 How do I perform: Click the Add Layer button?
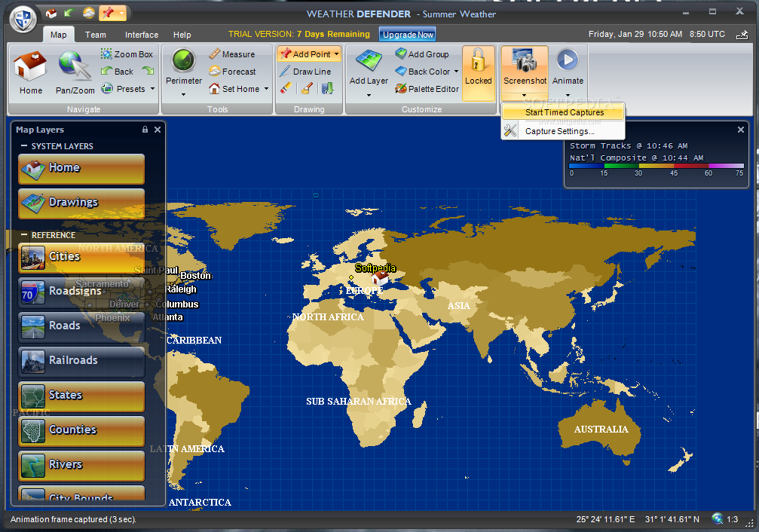coord(369,68)
